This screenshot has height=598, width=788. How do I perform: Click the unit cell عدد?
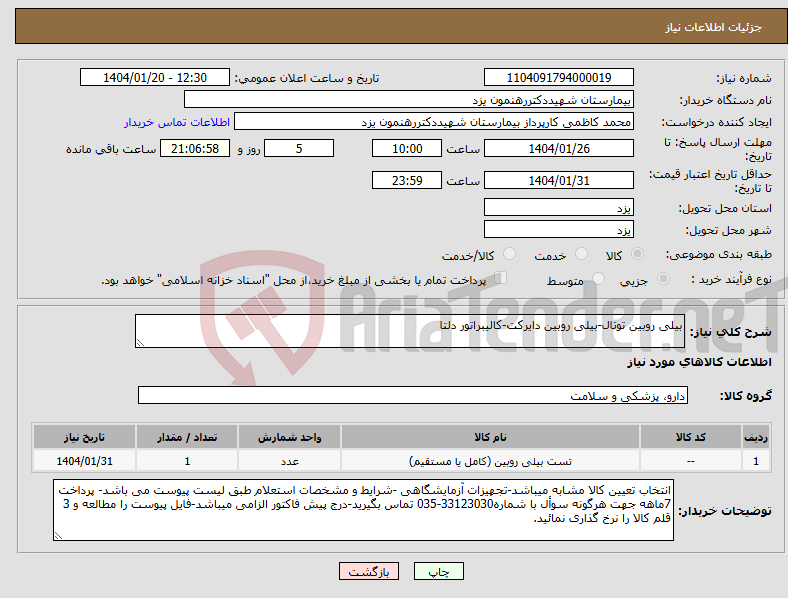(289, 461)
